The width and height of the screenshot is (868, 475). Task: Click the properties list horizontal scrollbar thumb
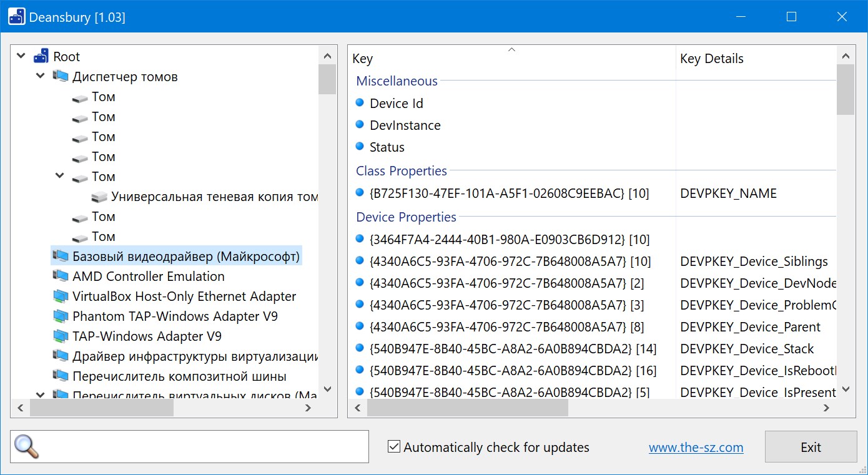(x=467, y=408)
